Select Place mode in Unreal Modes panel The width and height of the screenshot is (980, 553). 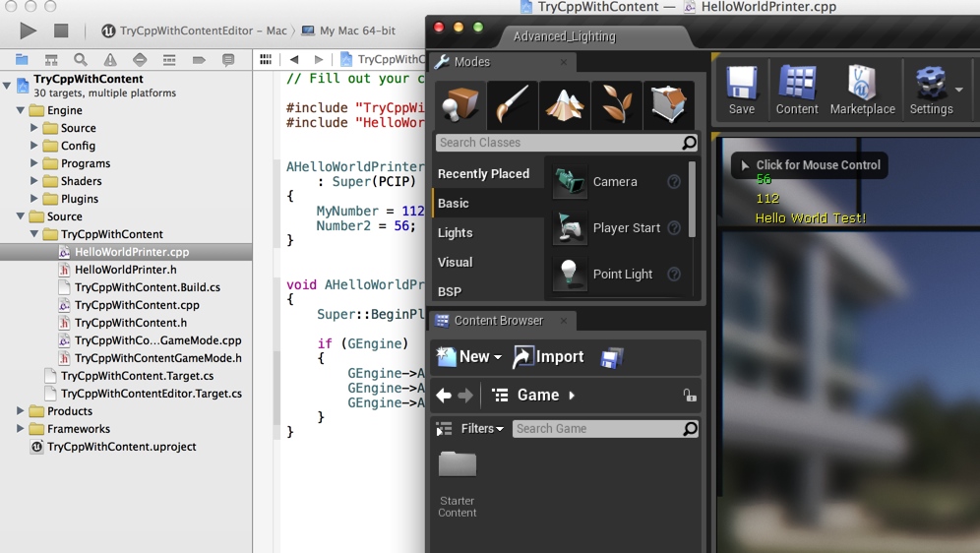(460, 104)
